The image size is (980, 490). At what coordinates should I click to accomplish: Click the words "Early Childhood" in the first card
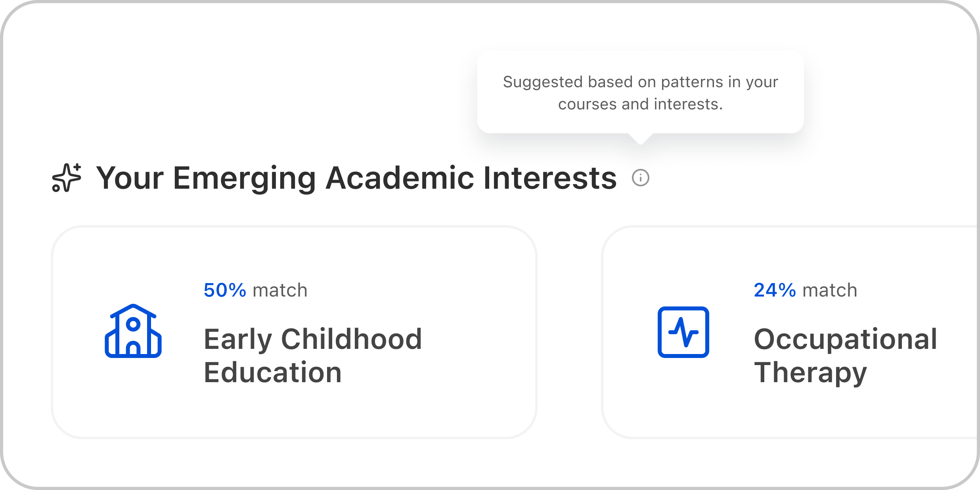click(x=312, y=339)
